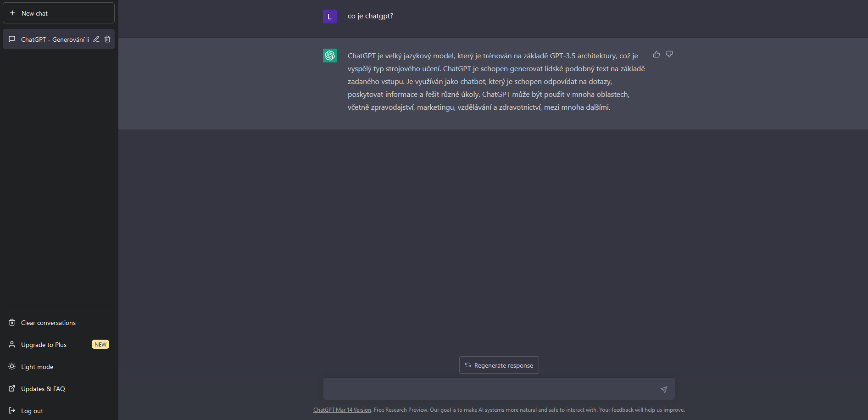Click the ChatGPT answer paragraph text
The height and width of the screenshot is (420, 868).
496,81
